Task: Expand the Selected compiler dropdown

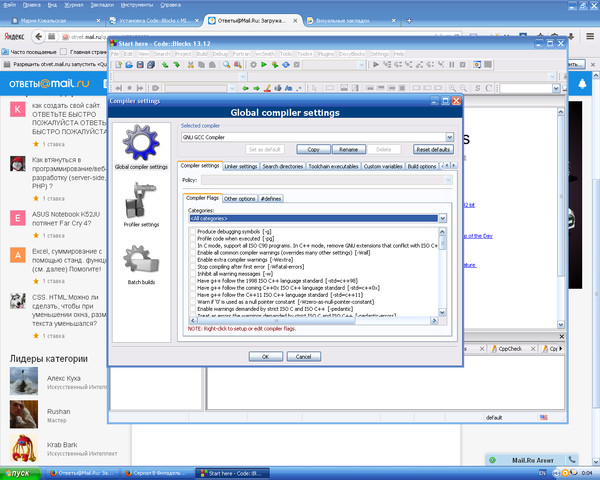Action: (449, 137)
